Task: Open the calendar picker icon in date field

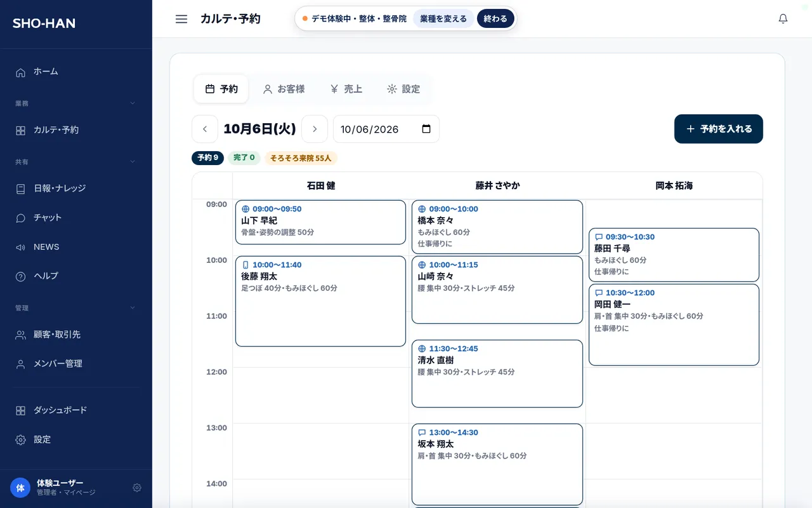Action: 426,129
